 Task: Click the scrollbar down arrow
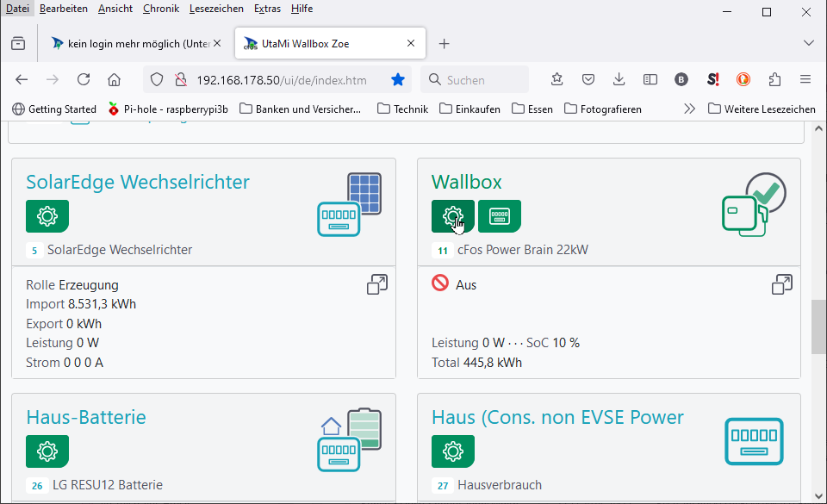818,496
